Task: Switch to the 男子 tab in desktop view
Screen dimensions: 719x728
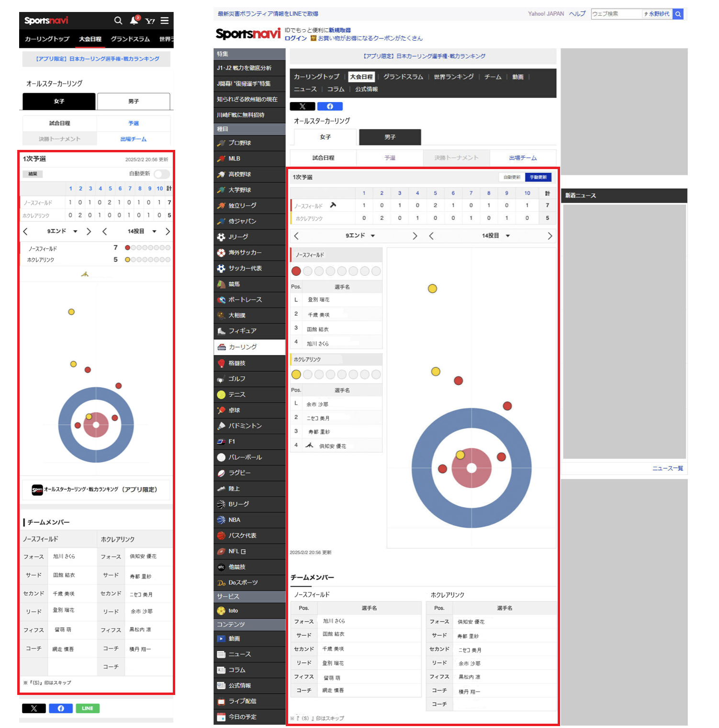Action: [390, 137]
